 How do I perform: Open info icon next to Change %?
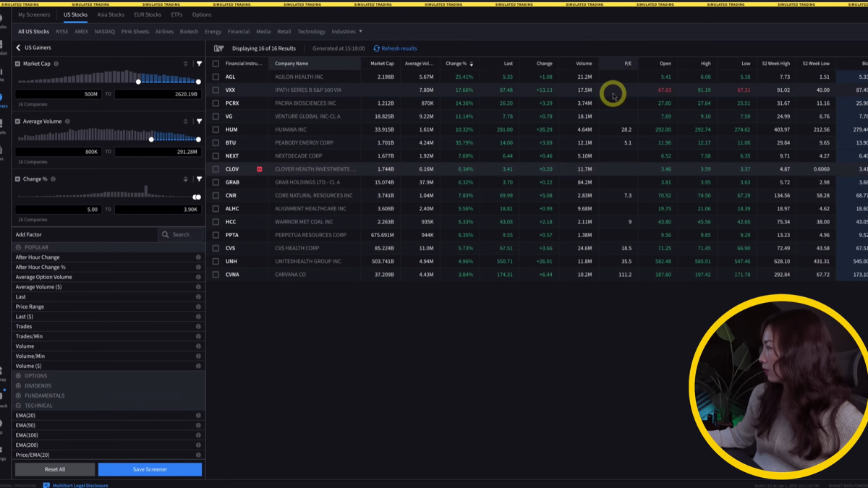tap(53, 179)
